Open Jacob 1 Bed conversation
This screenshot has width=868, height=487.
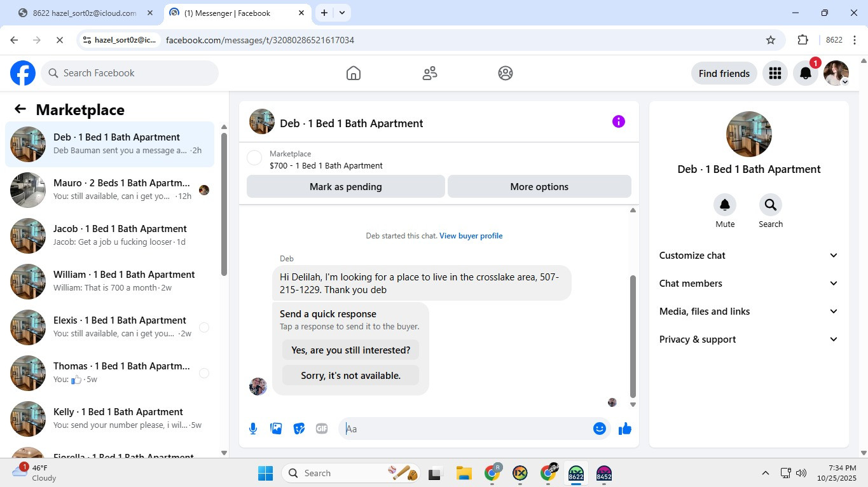(x=109, y=236)
